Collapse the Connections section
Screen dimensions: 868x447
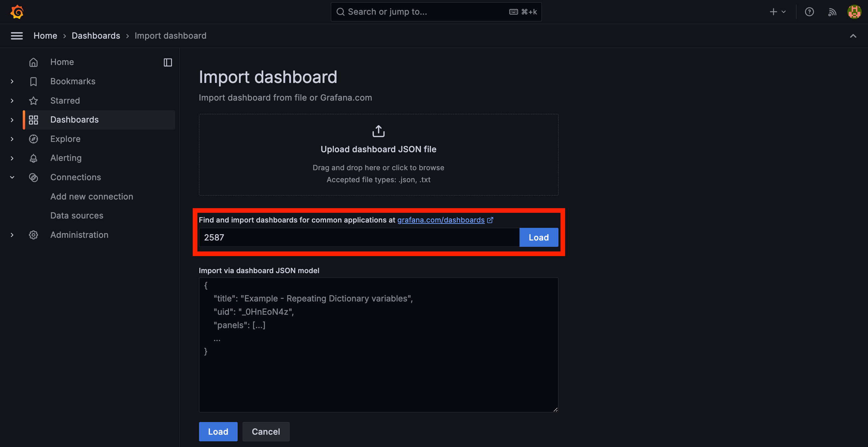pyautogui.click(x=12, y=177)
